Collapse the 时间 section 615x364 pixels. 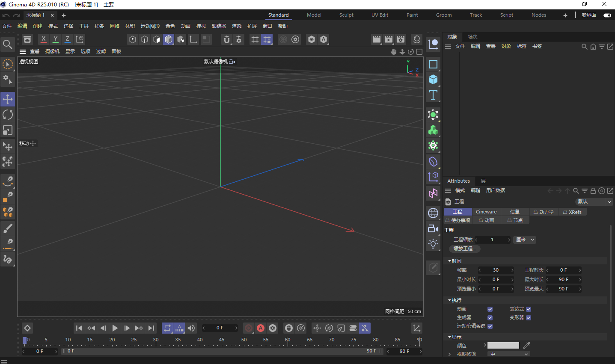tap(449, 261)
